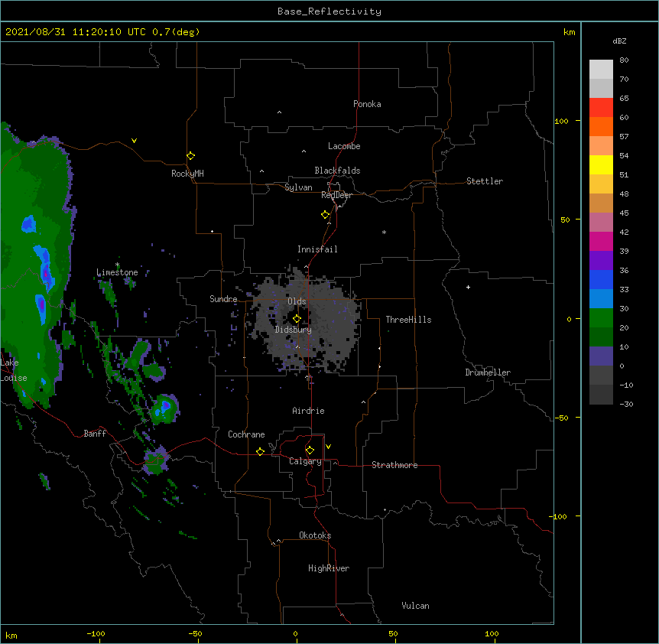Click the Blackfalds label
Image resolution: width=659 pixels, height=644 pixels.
tap(337, 171)
